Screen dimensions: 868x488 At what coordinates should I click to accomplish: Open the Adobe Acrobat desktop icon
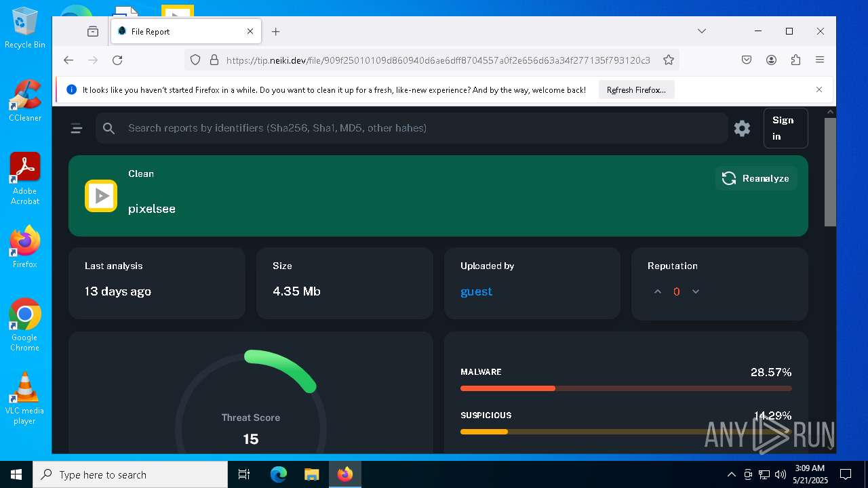click(x=25, y=179)
